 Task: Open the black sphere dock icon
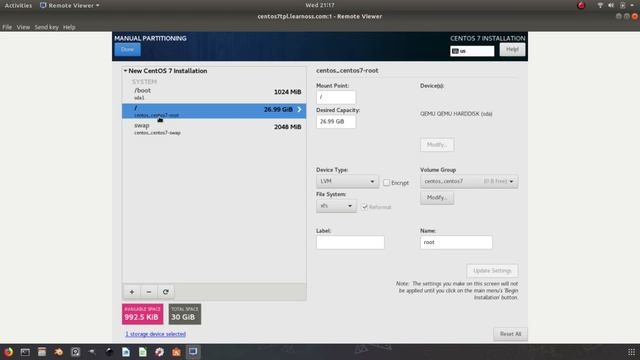pyautogui.click(x=109, y=352)
